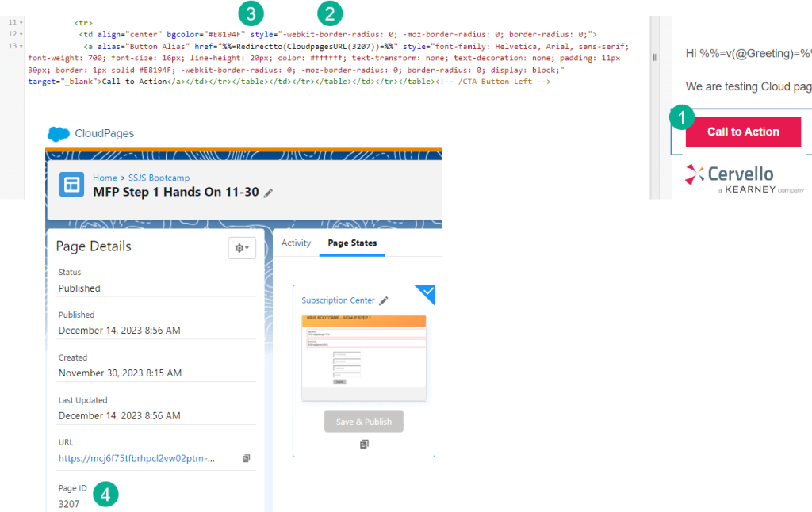
Task: Click the blue page layout icon
Action: (72, 185)
